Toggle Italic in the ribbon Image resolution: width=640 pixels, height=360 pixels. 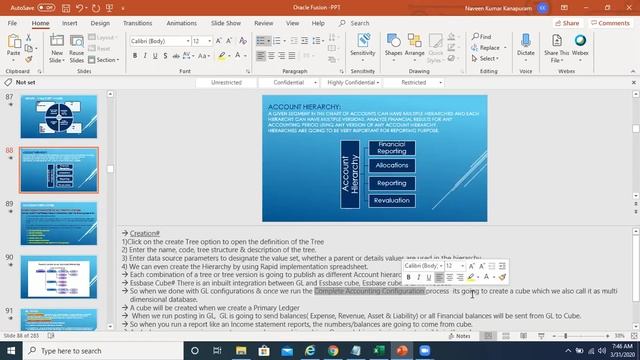click(145, 56)
